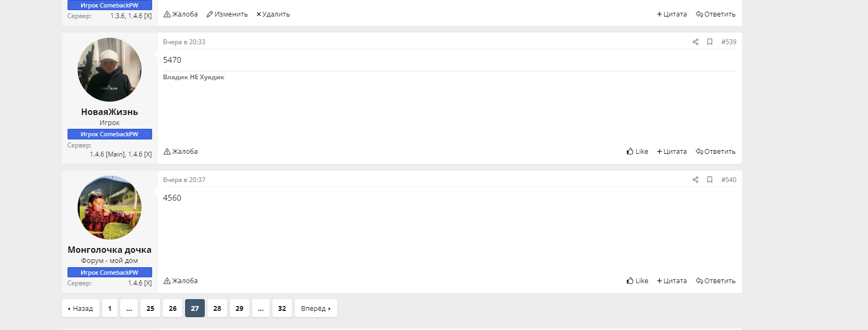Delete the top post with Удалить
This screenshot has height=330, width=868.
coord(273,14)
